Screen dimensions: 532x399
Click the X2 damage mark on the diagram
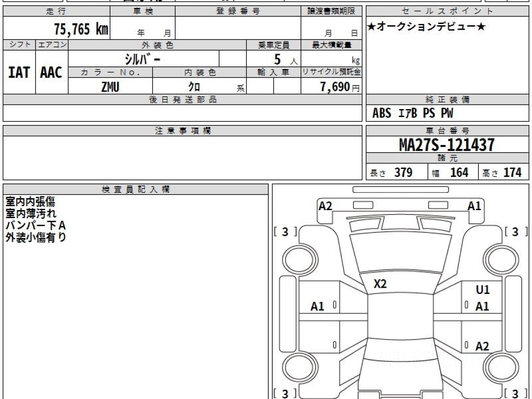[380, 284]
